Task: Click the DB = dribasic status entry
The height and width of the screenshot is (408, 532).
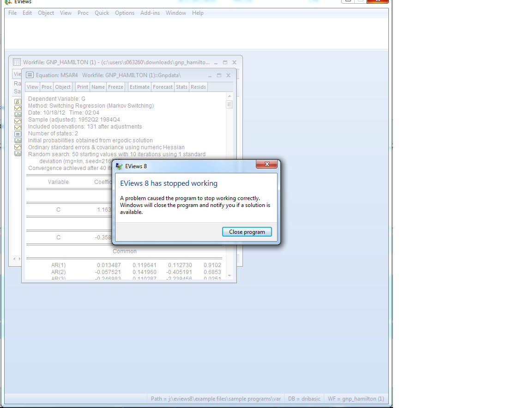Action: [304, 398]
